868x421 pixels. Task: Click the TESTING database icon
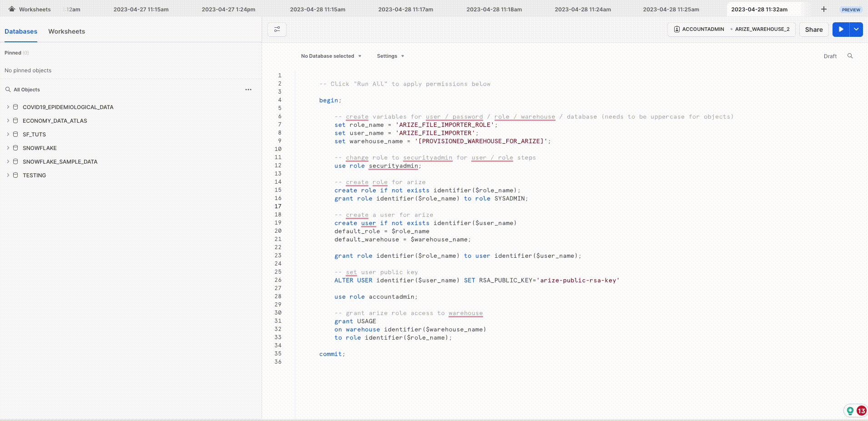(15, 175)
